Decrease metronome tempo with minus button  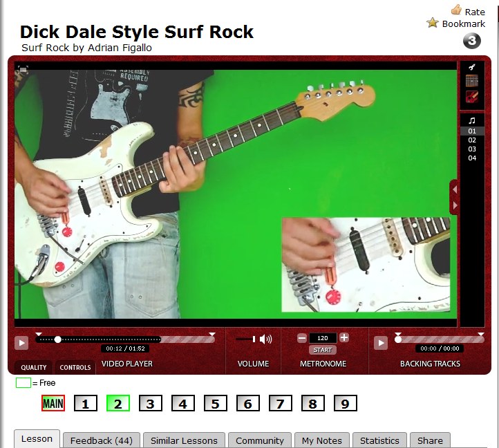point(302,337)
